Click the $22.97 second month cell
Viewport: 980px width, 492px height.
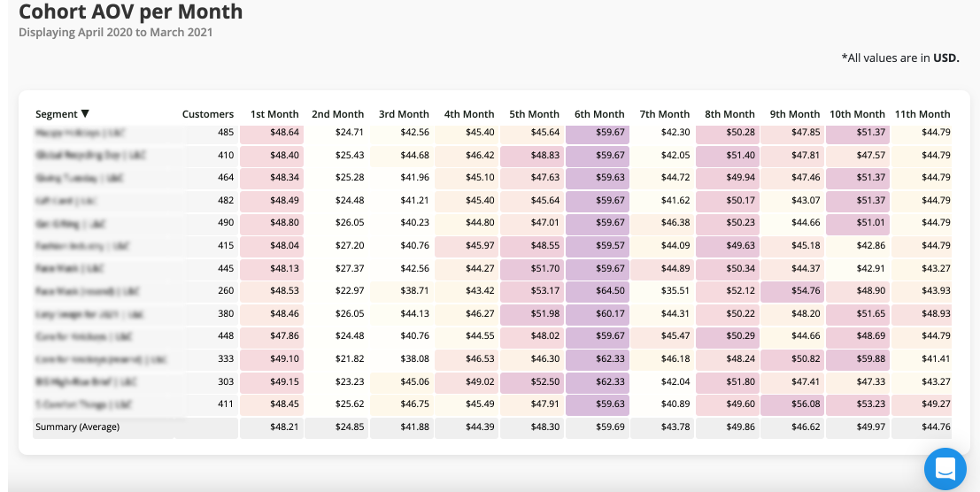click(x=337, y=291)
